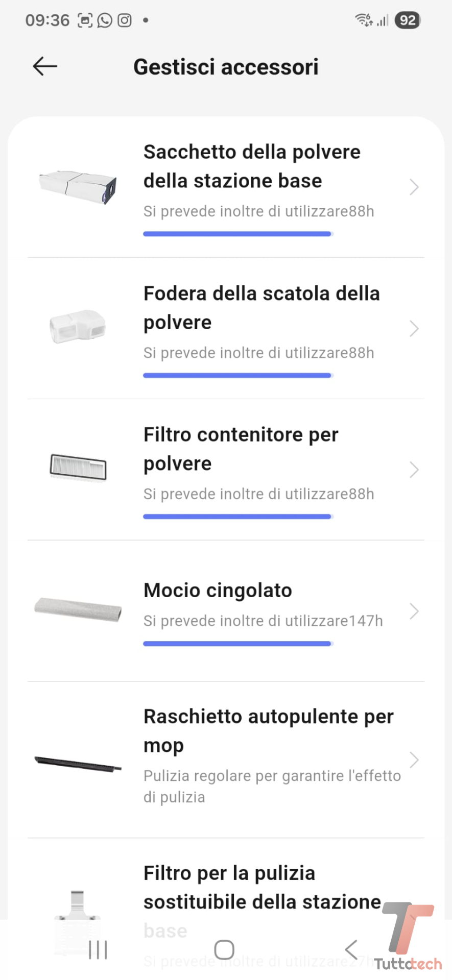Viewport: 452px width, 980px height.
Task: Select Sacchetto della polvere della stazione base
Action: (x=252, y=166)
